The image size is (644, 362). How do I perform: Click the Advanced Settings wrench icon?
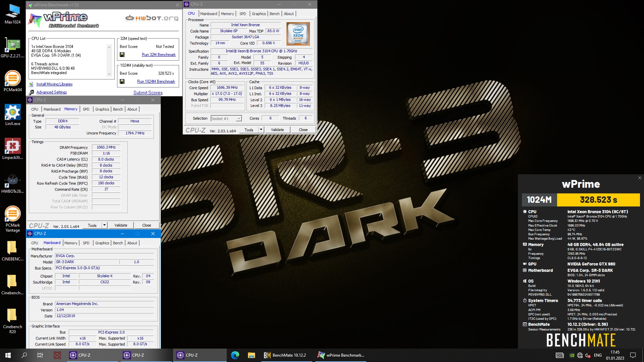31,92
